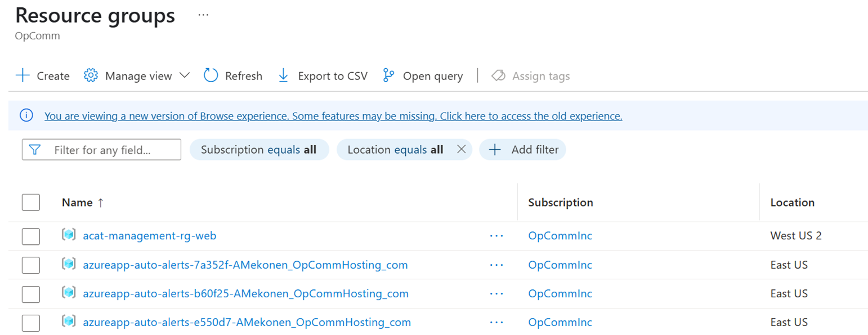The width and height of the screenshot is (868, 335).
Task: Click the Manage view gear icon
Action: click(x=91, y=75)
